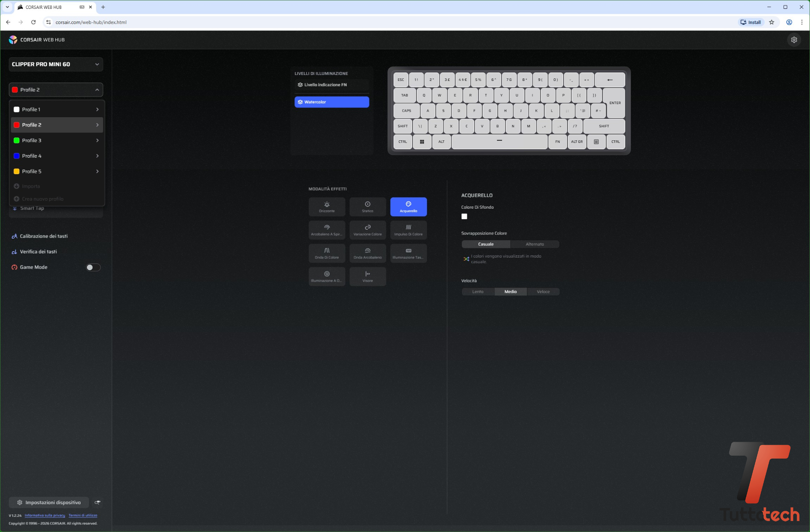This screenshot has width=810, height=532.
Task: Choose the Variazione Colore effect
Action: [367, 230]
